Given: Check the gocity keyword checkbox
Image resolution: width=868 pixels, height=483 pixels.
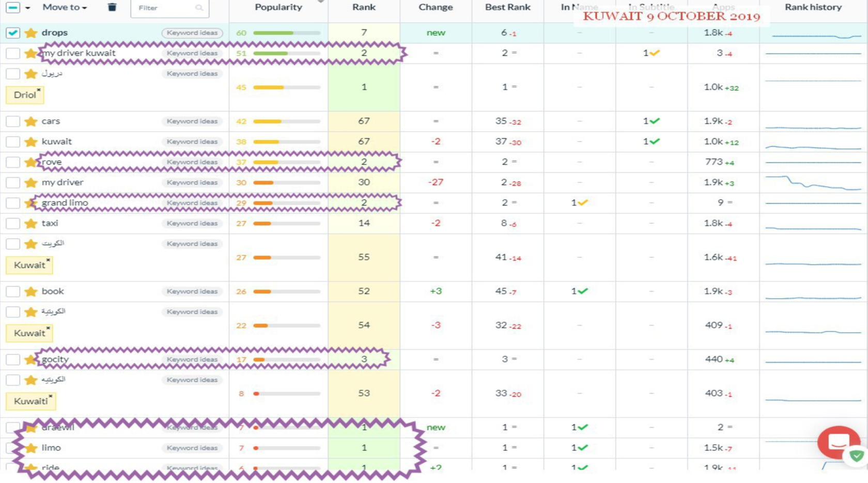Looking at the screenshot, I should tap(13, 360).
